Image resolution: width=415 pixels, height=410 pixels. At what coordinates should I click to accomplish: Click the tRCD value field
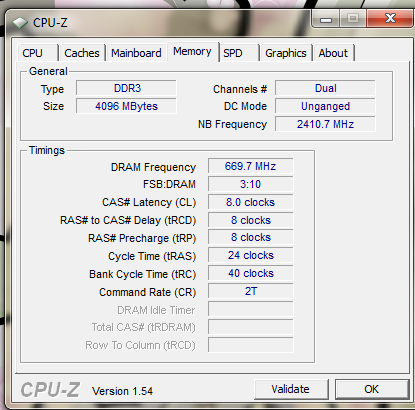pyautogui.click(x=251, y=220)
